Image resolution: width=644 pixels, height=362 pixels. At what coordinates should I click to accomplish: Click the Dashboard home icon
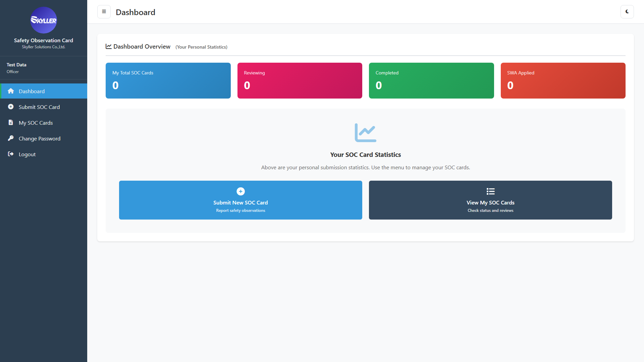pyautogui.click(x=11, y=91)
